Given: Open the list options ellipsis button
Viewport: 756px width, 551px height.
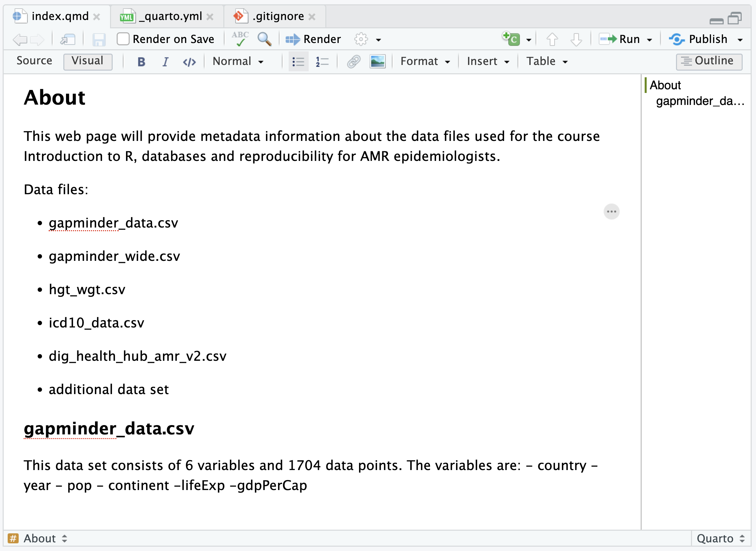Looking at the screenshot, I should click(x=611, y=212).
